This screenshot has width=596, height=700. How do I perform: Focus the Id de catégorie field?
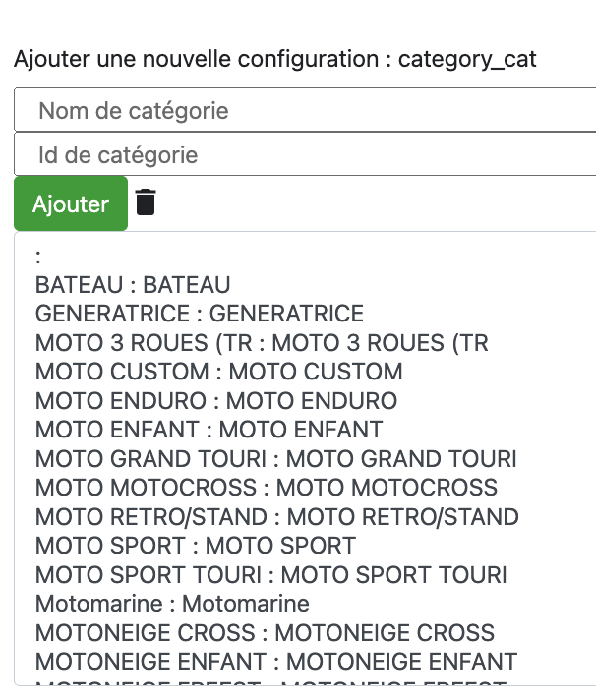pyautogui.click(x=305, y=154)
